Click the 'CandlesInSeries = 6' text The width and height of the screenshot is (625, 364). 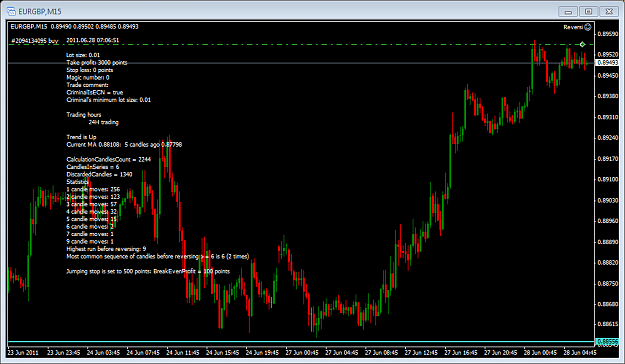(92, 167)
